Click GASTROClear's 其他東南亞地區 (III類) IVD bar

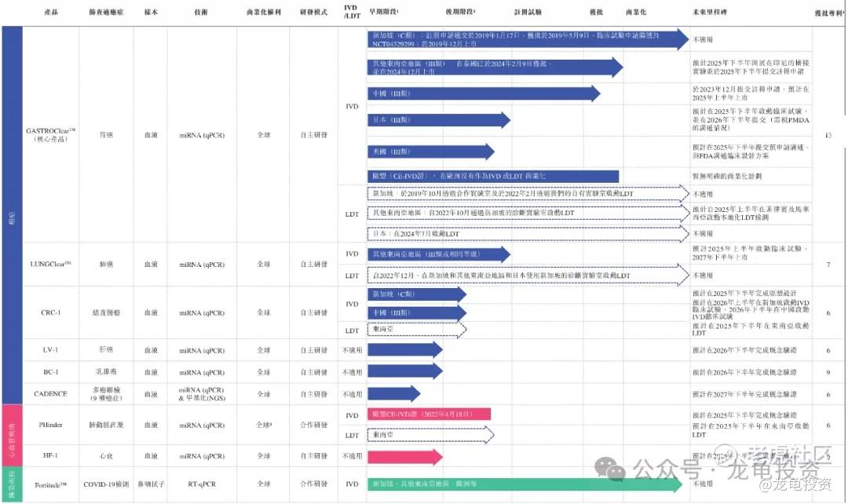(495, 68)
